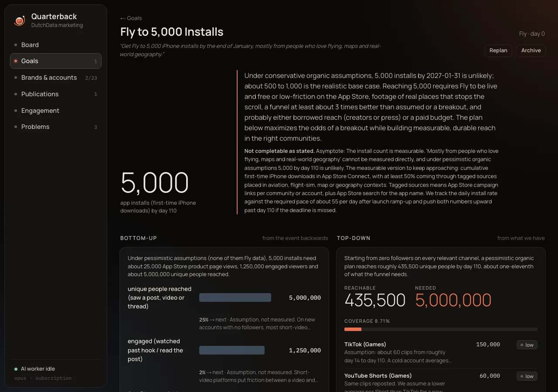558x392 pixels.
Task: Go to Publications
Action: [x=56, y=94]
